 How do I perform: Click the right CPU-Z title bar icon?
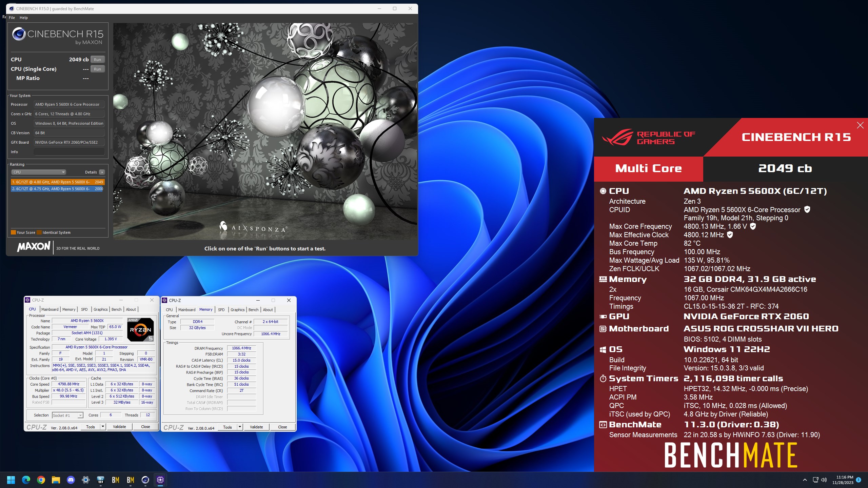coord(164,300)
